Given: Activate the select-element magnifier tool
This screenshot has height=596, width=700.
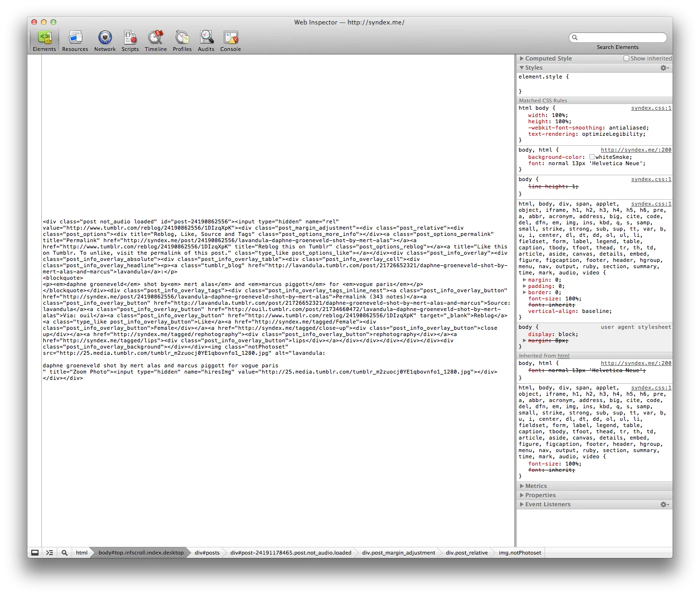Looking at the screenshot, I should 64,553.
